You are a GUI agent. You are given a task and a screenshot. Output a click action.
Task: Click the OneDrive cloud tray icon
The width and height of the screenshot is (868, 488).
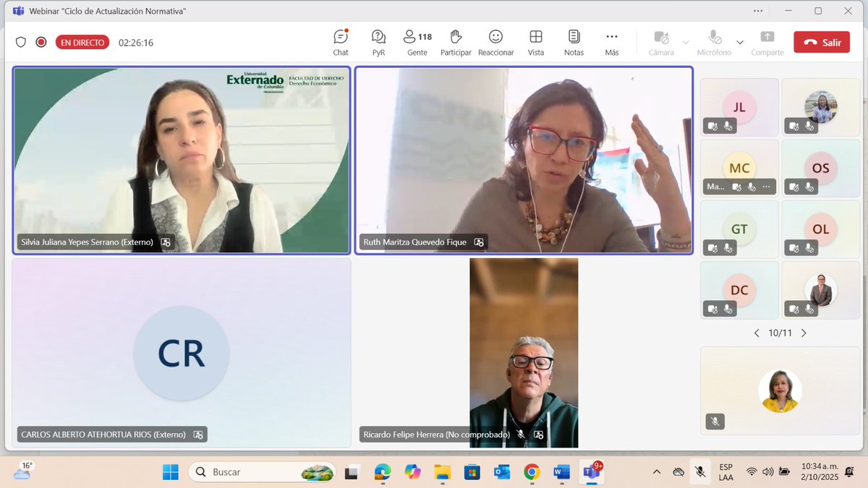[678, 472]
